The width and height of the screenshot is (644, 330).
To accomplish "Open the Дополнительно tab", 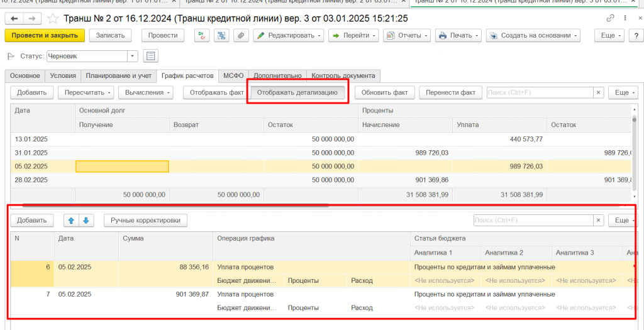I will [x=277, y=76].
